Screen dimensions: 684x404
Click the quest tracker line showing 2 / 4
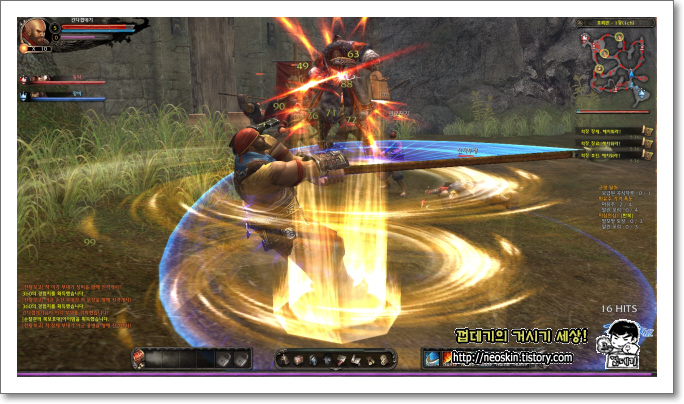tap(616, 204)
